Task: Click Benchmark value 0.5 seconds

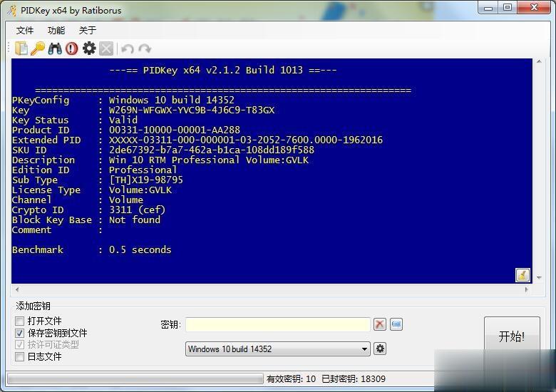Action: pos(140,250)
